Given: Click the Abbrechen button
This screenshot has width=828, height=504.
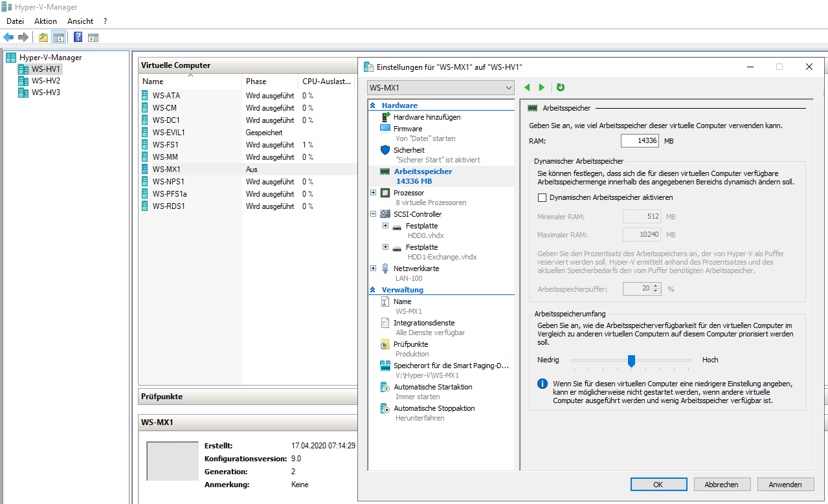Looking at the screenshot, I should pos(721,484).
